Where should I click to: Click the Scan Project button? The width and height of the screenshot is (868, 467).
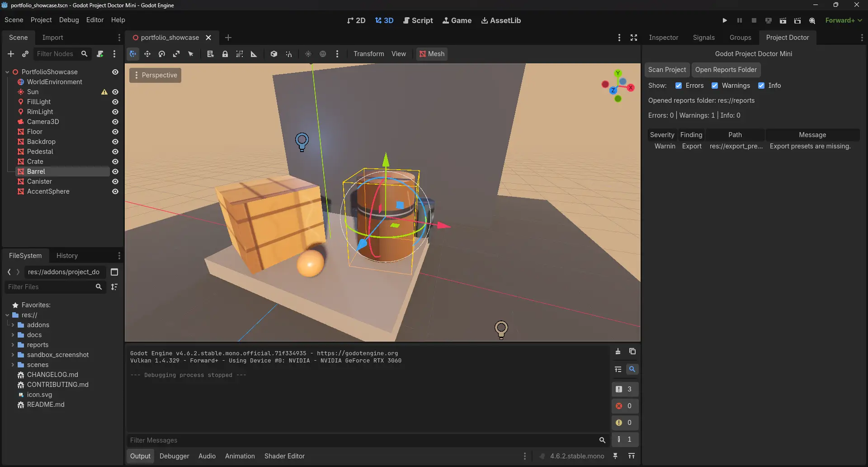pyautogui.click(x=667, y=70)
